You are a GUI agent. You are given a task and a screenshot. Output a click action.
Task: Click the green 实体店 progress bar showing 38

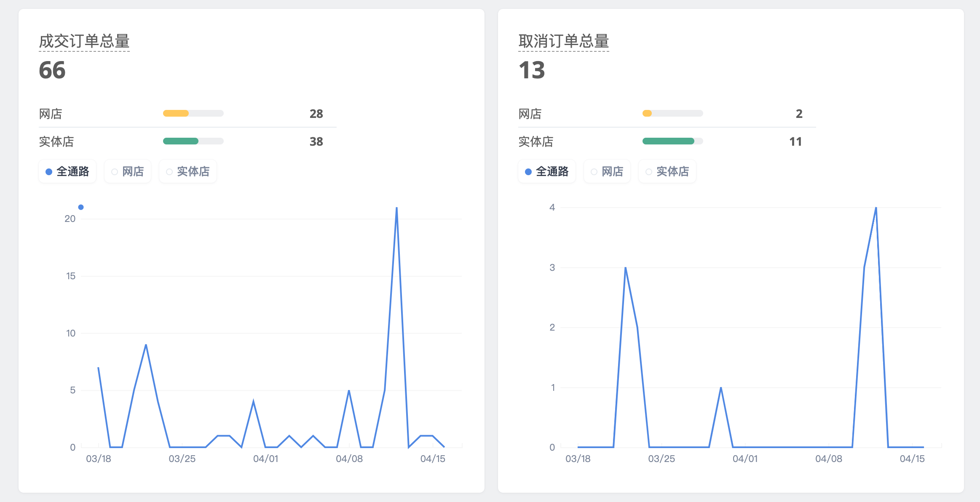point(193,141)
